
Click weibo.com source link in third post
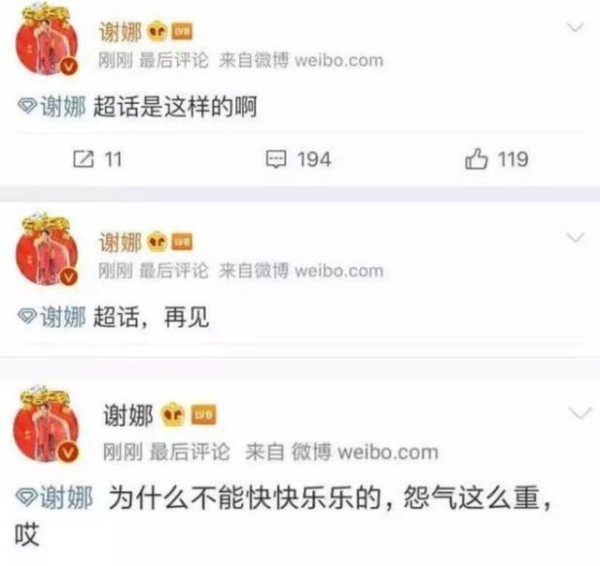(388, 452)
